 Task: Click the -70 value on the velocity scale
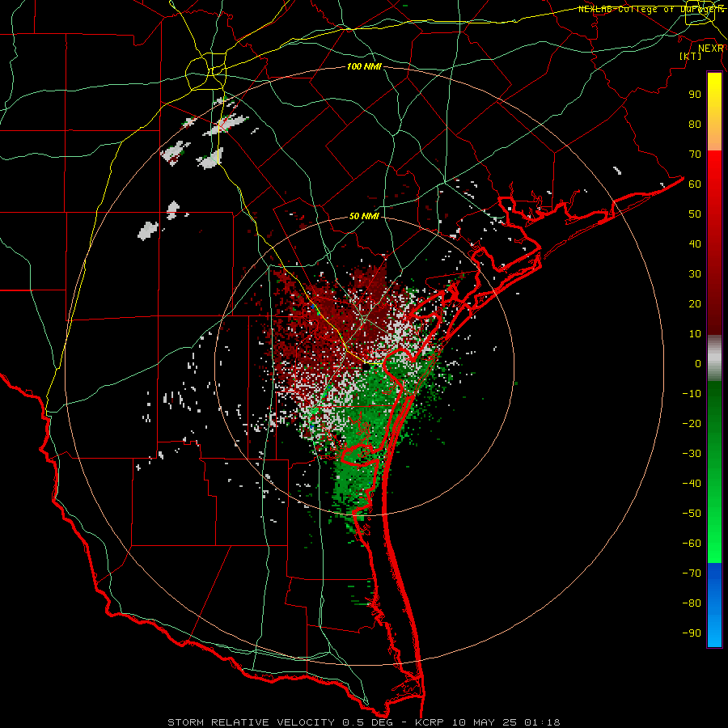[x=692, y=574]
